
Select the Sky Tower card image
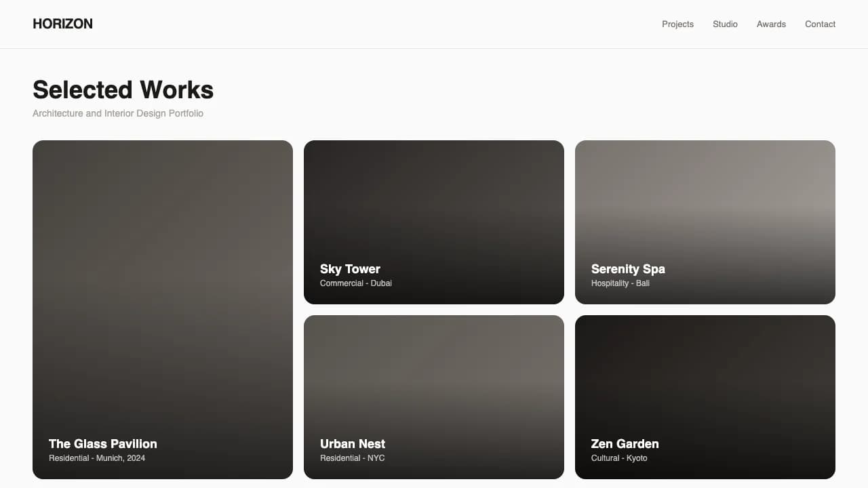coord(434,197)
